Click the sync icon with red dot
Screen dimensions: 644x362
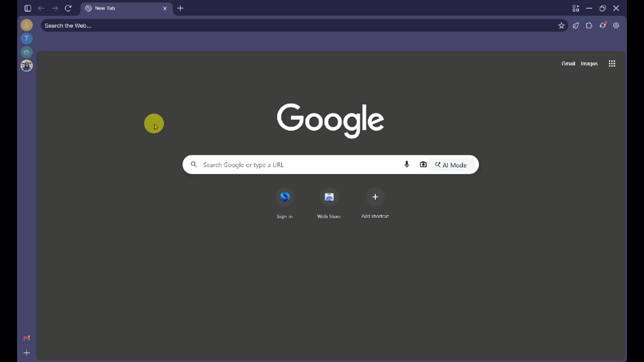coord(603,25)
